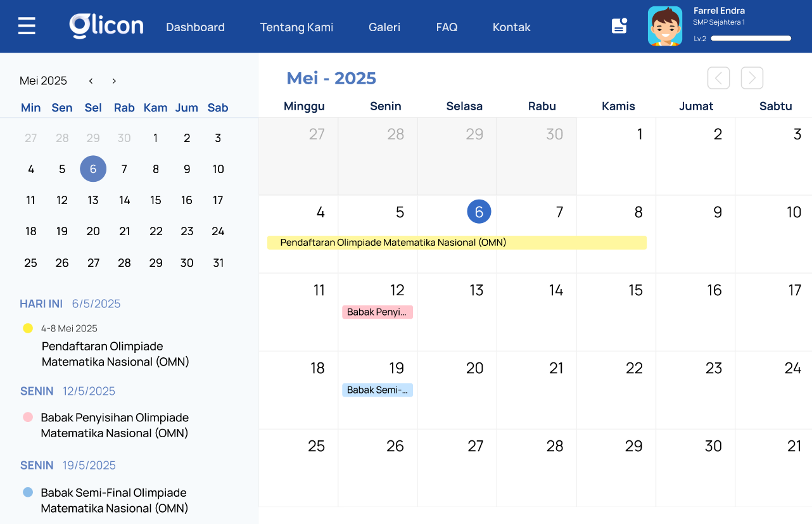Screen dimensions: 812x524
Task: Open the Kontak page
Action: (511, 27)
